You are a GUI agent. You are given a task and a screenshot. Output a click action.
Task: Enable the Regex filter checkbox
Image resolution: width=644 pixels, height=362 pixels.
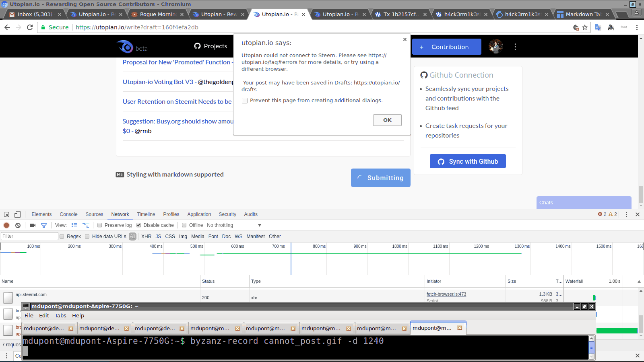pyautogui.click(x=62, y=237)
